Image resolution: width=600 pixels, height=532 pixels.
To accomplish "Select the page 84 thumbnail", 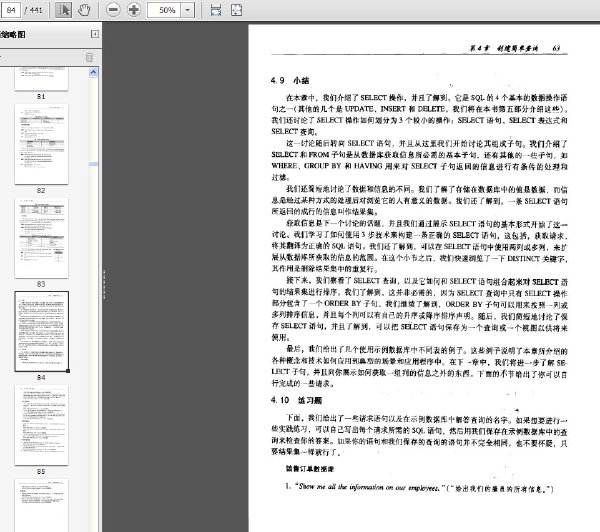I will 42,331.
